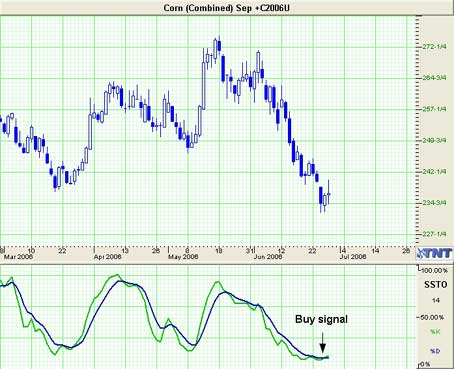
Task: Click the Jun 2006 date axis label
Action: (x=268, y=257)
